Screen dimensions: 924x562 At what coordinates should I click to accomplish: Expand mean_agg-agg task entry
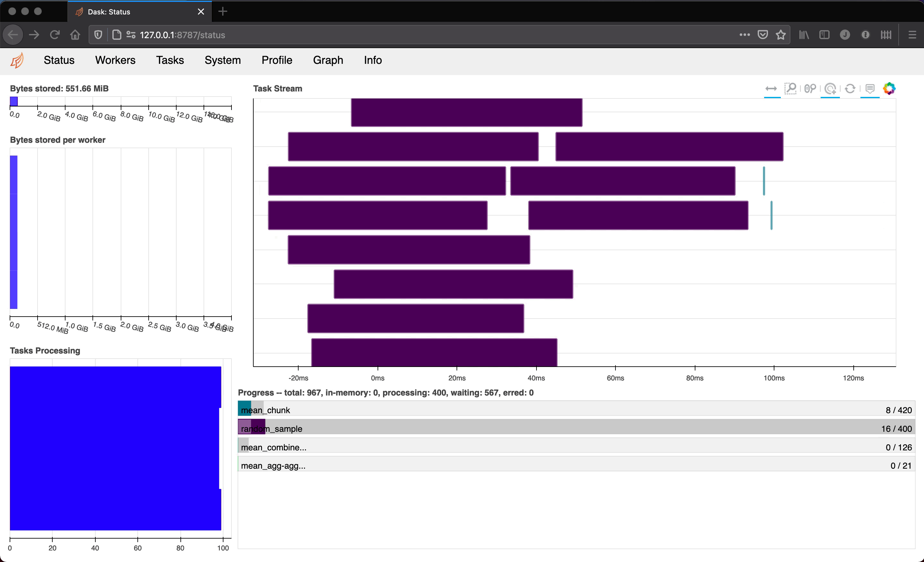point(275,466)
